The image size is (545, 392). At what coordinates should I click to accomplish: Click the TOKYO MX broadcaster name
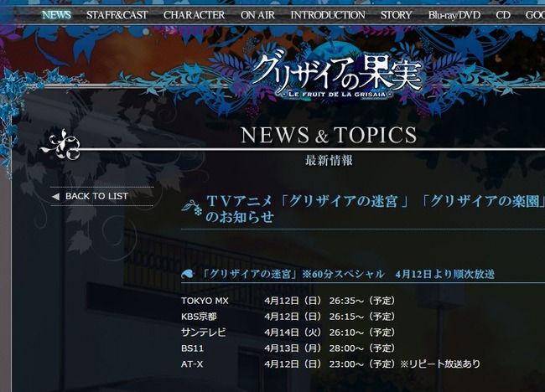click(x=205, y=301)
